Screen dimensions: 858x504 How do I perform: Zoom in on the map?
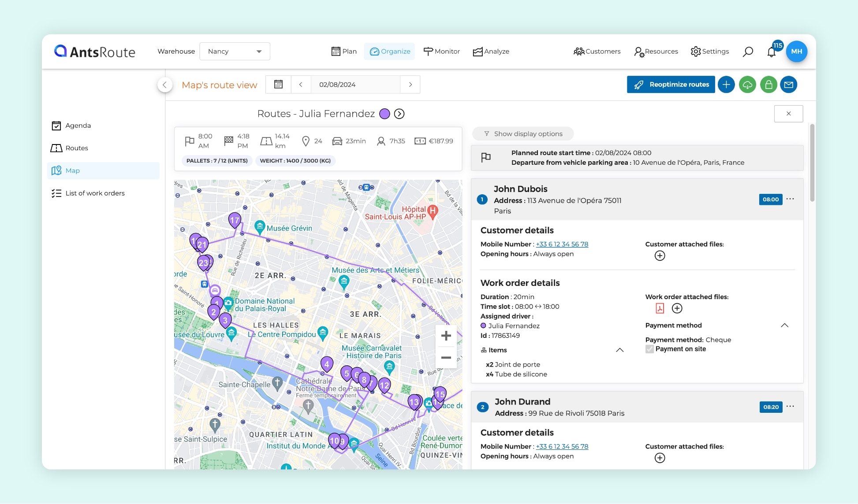[x=446, y=336]
